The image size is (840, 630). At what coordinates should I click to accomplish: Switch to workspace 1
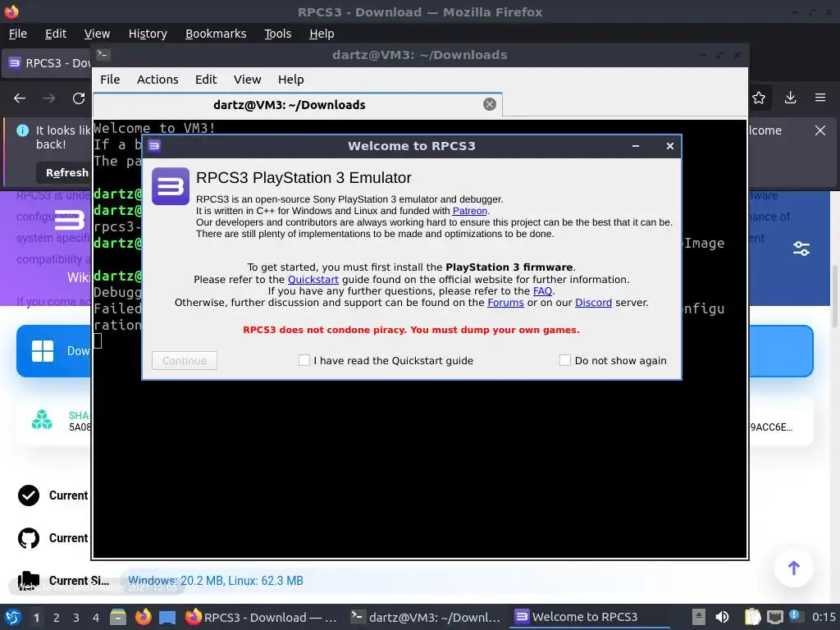[36, 618]
